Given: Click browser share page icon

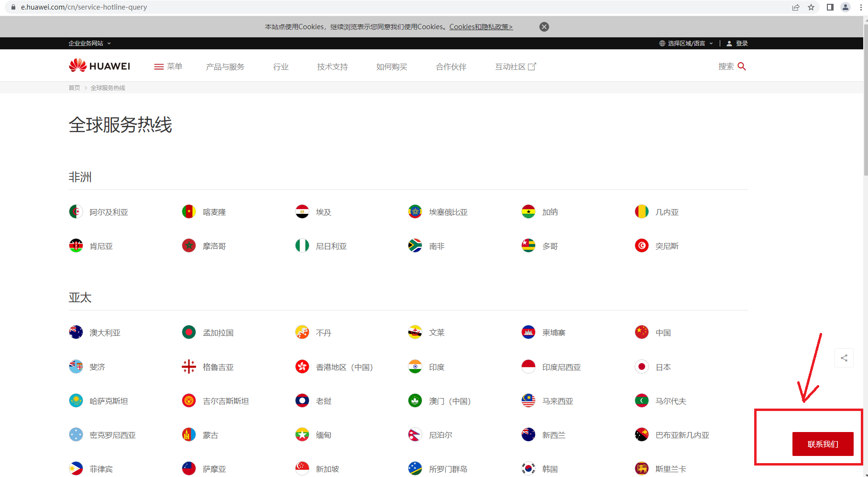Looking at the screenshot, I should [x=796, y=7].
